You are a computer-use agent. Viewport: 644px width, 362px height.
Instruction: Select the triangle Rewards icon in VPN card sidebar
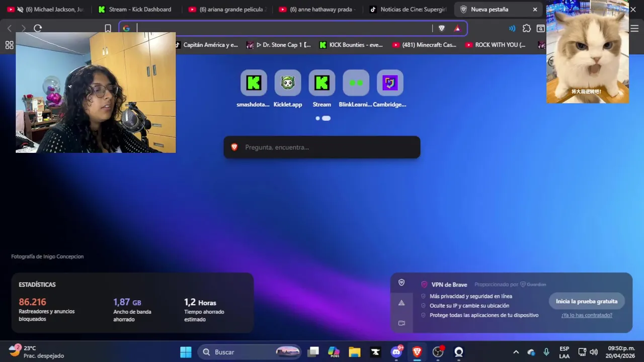point(401,303)
